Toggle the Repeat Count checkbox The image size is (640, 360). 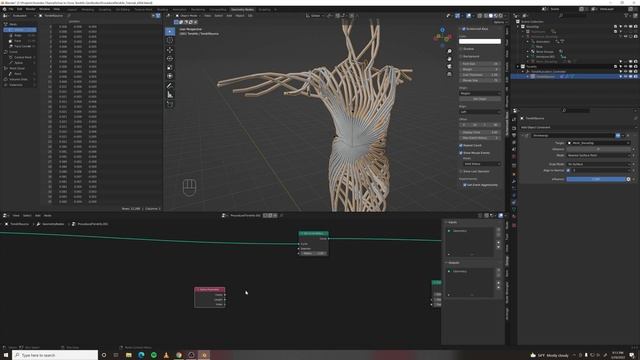point(461,145)
